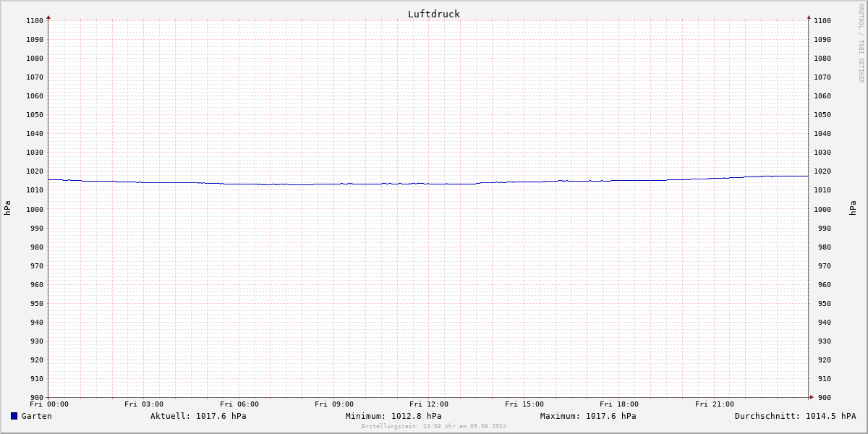Click the Minimum: 1012.8 hPa value
868x434 pixels.
(393, 416)
